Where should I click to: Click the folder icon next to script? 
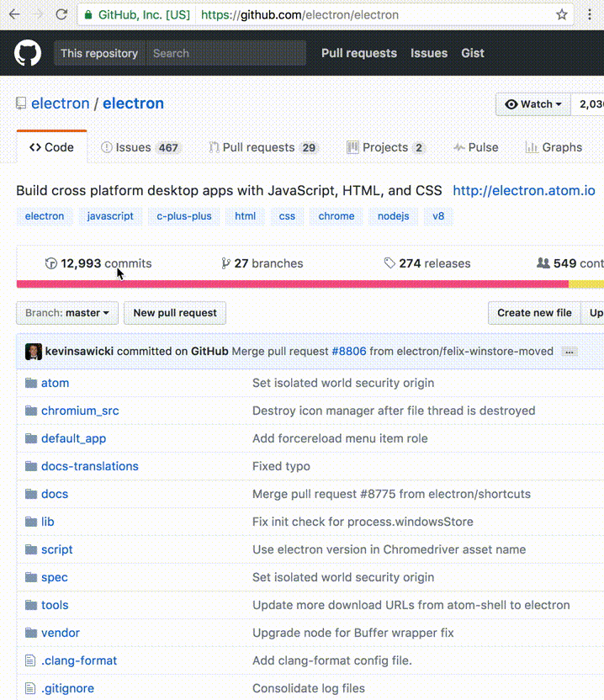pyautogui.click(x=31, y=549)
